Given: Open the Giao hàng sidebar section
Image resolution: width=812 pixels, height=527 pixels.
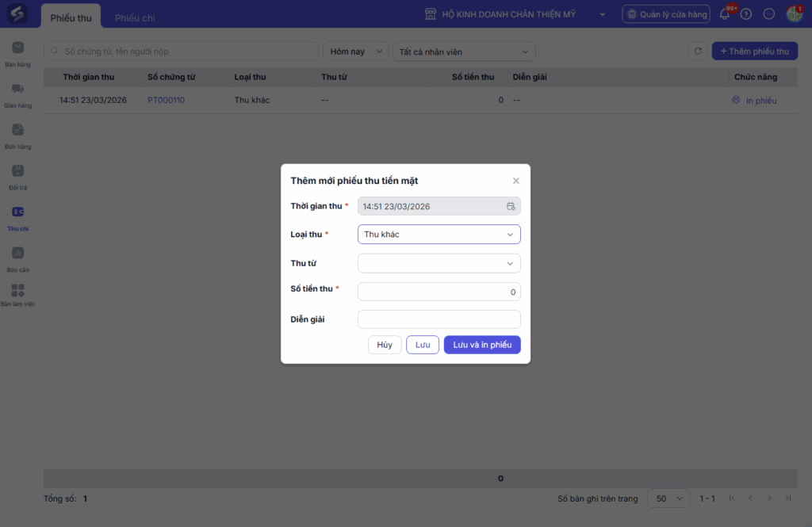Looking at the screenshot, I should pos(17,96).
